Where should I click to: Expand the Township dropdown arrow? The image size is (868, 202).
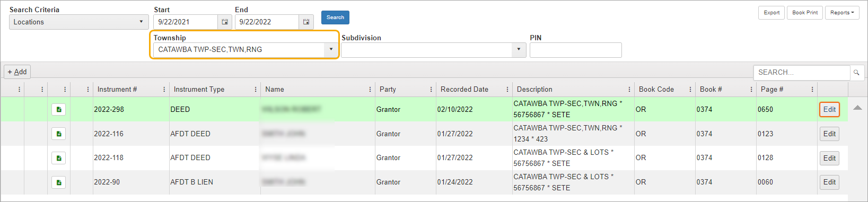click(x=331, y=50)
